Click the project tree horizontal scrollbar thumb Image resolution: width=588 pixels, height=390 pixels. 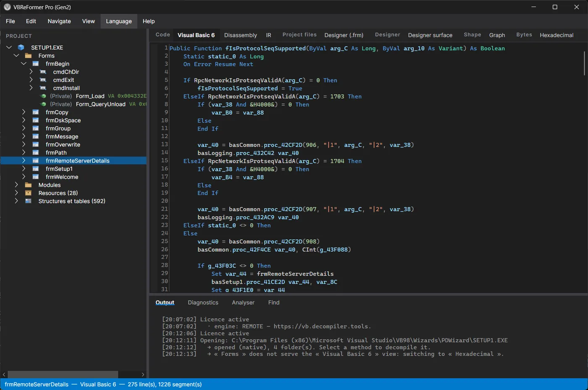click(x=63, y=374)
